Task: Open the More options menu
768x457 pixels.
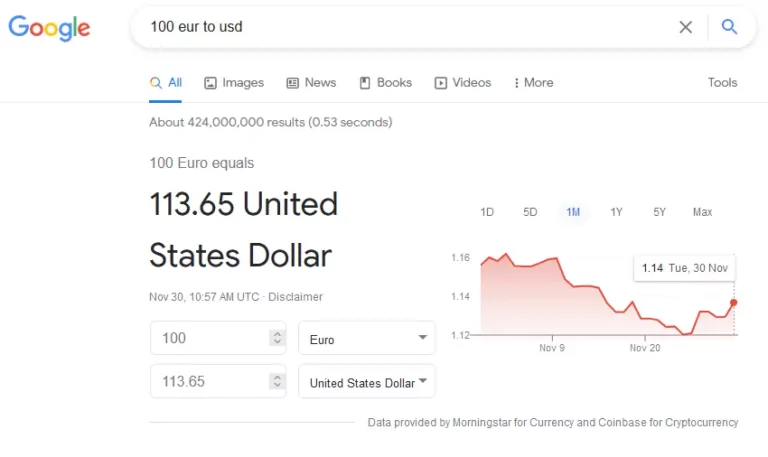Action: [x=533, y=83]
